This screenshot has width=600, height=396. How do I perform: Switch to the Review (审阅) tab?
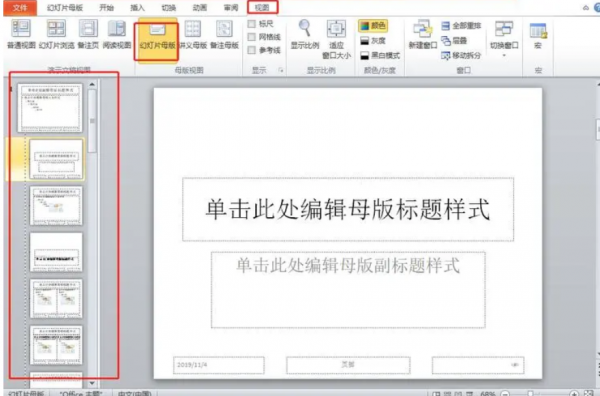(x=231, y=8)
